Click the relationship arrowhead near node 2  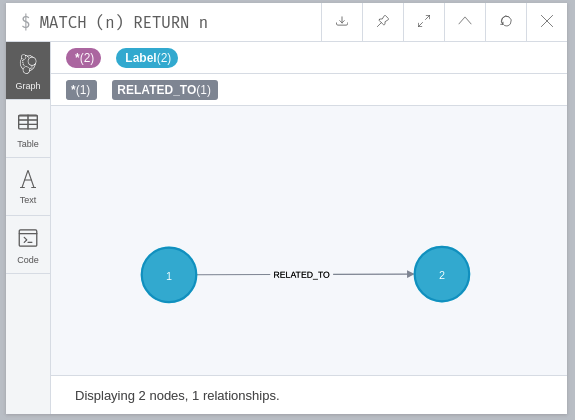(410, 274)
